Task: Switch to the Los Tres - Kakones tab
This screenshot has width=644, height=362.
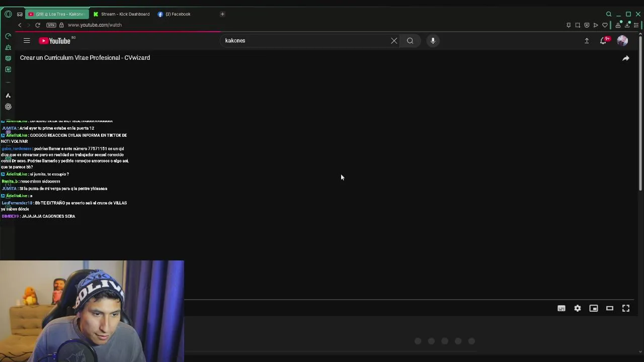Action: coord(57,14)
